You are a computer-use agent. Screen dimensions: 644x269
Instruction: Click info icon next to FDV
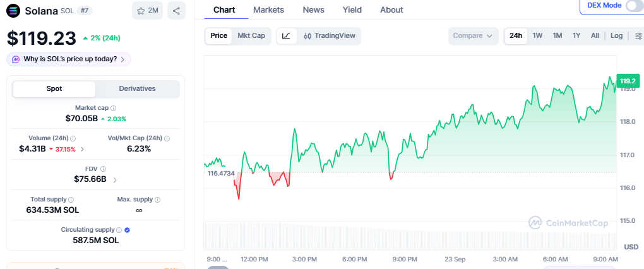[x=103, y=169]
